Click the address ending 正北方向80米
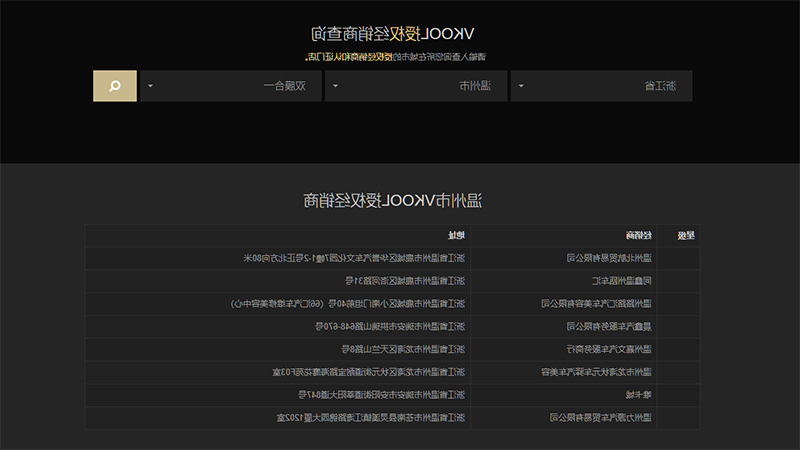The width and height of the screenshot is (800, 450). point(354,258)
